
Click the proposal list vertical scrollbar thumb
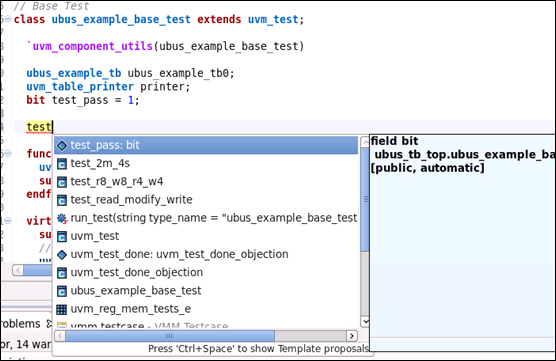(x=365, y=199)
